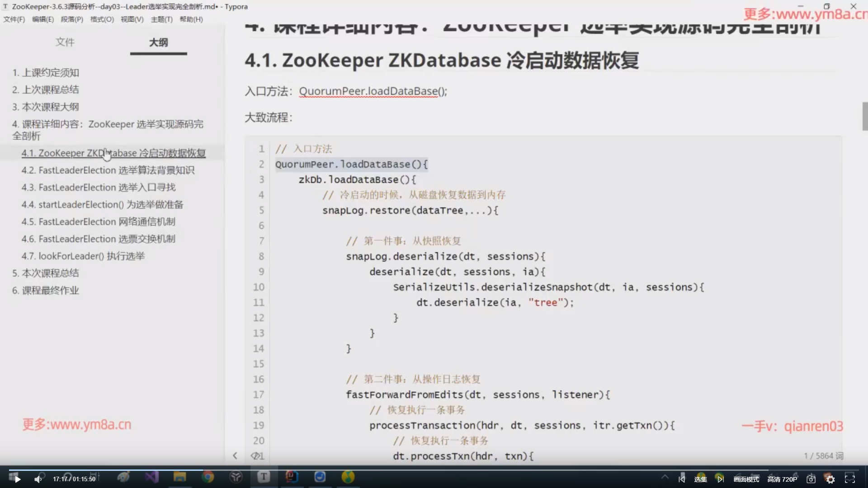Image resolution: width=868 pixels, height=488 pixels.
Task: Take a video screenshot
Action: [x=811, y=479]
